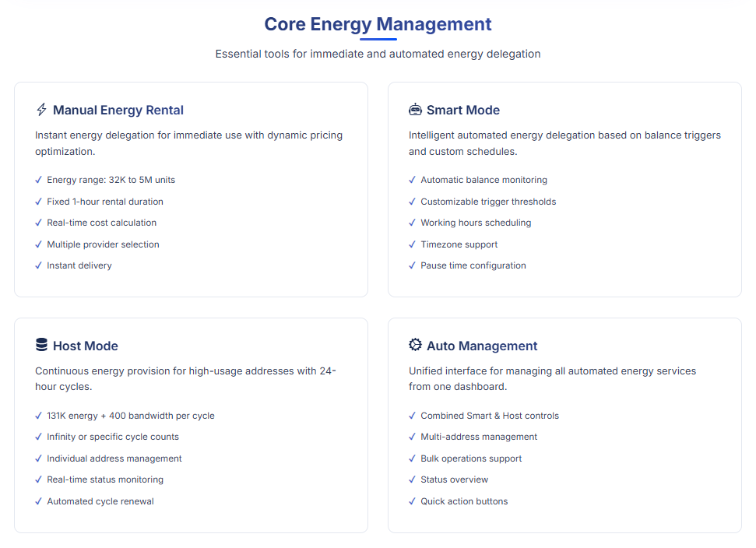This screenshot has height=548, width=756.
Task: Click the gear icon beside Auto Management
Action: click(415, 345)
